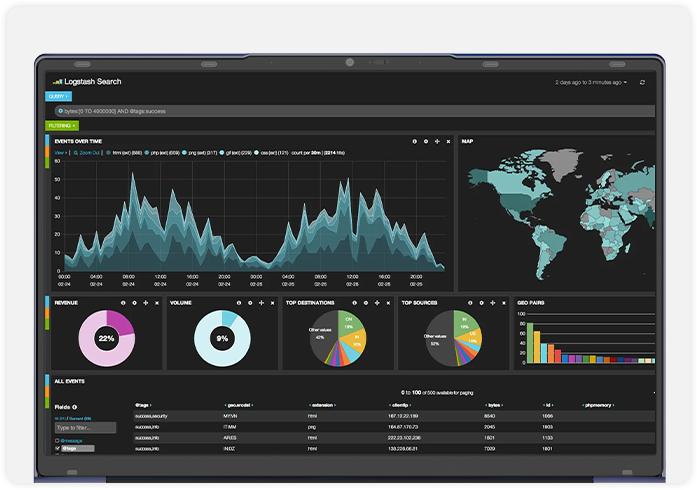
Task: Close the Top Destinations panel
Action: (x=389, y=302)
